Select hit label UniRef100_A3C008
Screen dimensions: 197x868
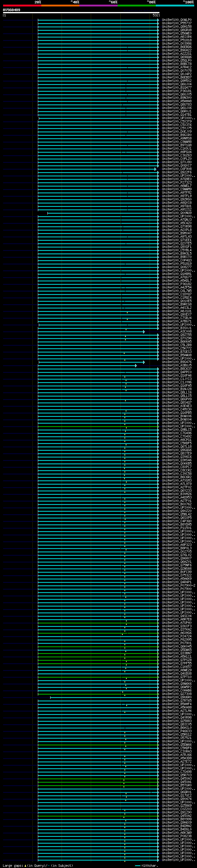click(x=176, y=332)
